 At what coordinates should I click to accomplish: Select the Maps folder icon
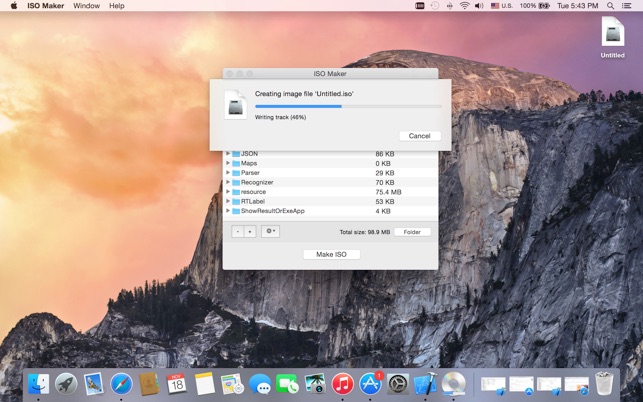pyautogui.click(x=236, y=163)
